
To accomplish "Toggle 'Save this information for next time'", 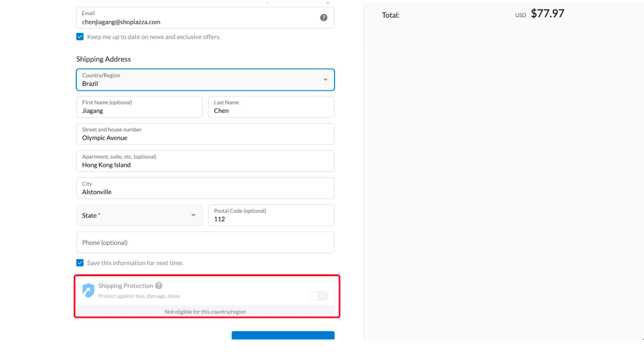I will 80,263.
